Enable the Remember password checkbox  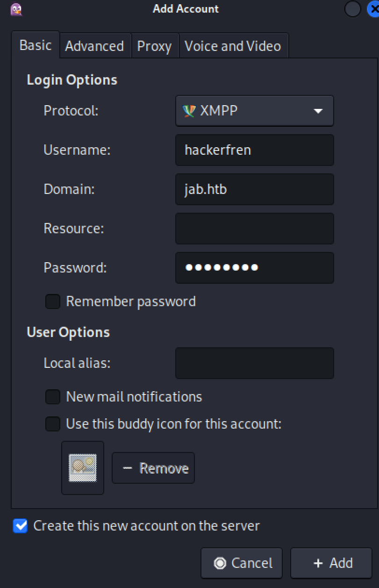click(53, 301)
